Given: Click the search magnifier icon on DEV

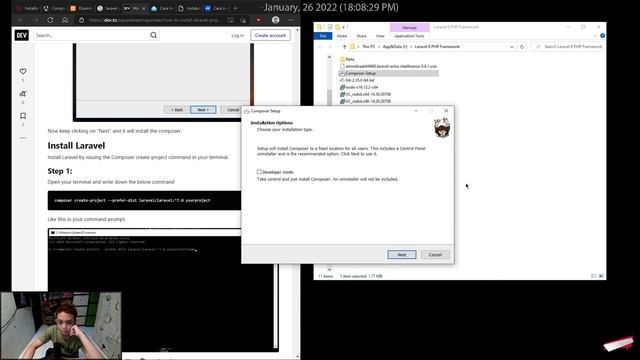Looking at the screenshot, I should pyautogui.click(x=153, y=35).
